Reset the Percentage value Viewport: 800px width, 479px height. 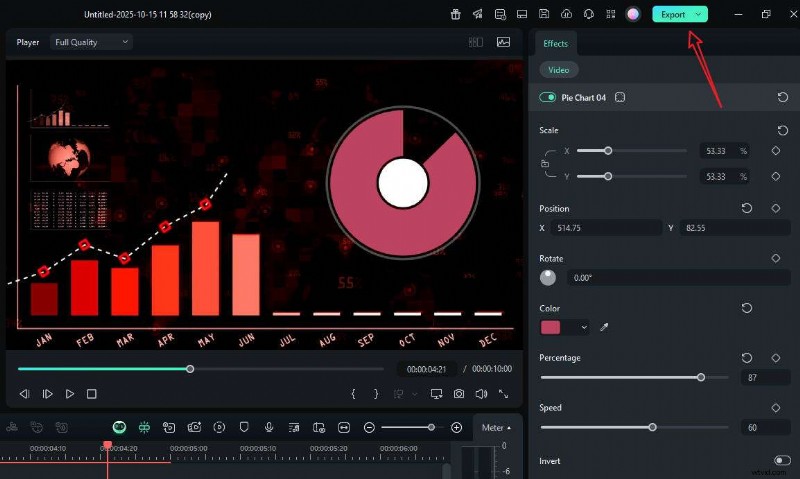click(746, 358)
